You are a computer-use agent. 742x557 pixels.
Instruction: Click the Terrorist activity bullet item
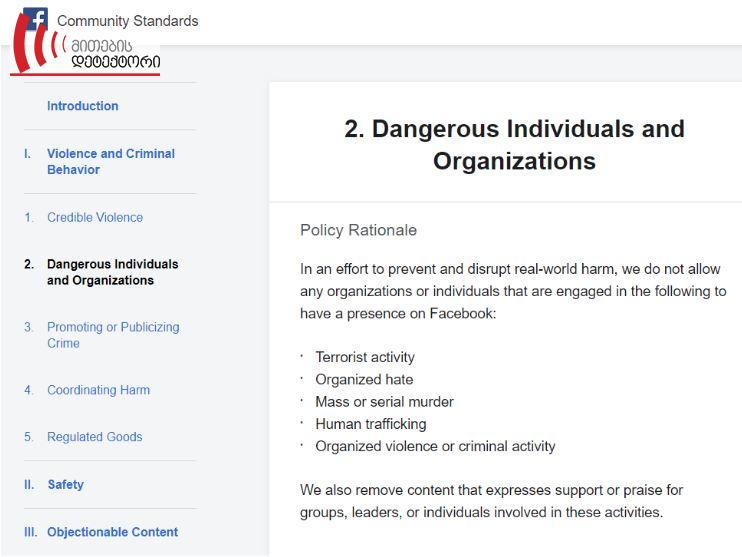pos(365,357)
